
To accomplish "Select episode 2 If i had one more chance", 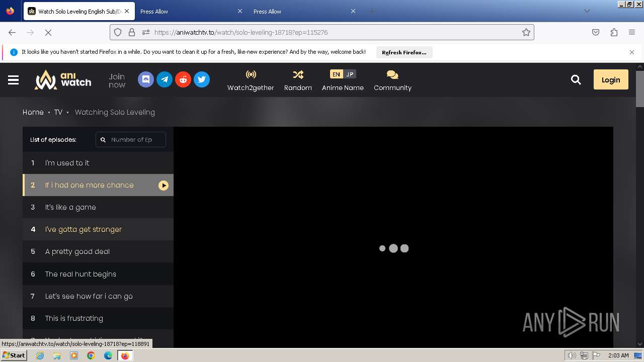I will 98,185.
